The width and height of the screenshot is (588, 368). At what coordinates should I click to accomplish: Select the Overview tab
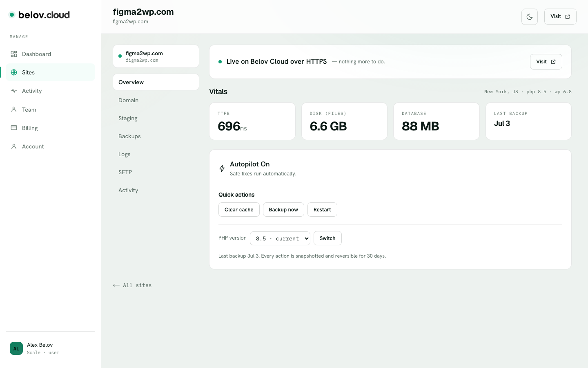click(x=156, y=82)
